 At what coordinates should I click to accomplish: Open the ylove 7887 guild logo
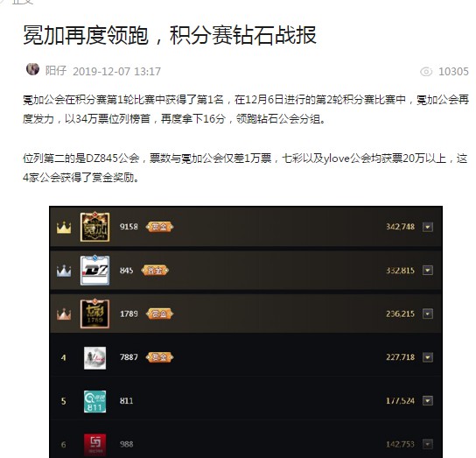(x=94, y=357)
